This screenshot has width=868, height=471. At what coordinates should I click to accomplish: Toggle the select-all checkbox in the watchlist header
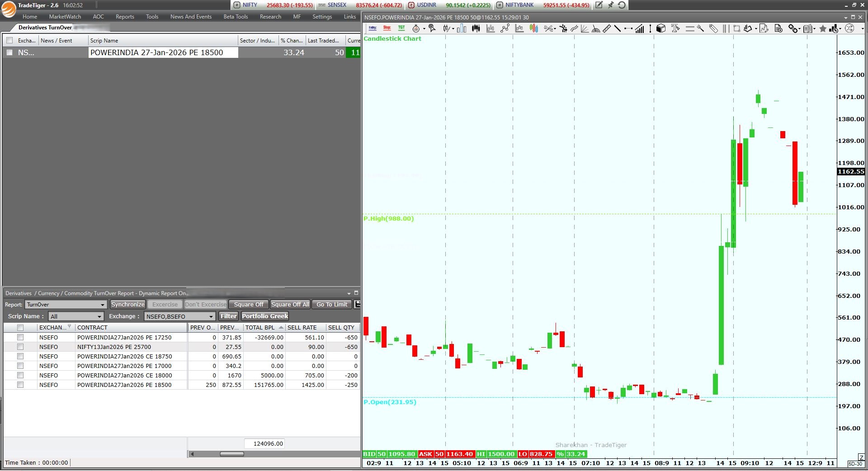(9, 40)
